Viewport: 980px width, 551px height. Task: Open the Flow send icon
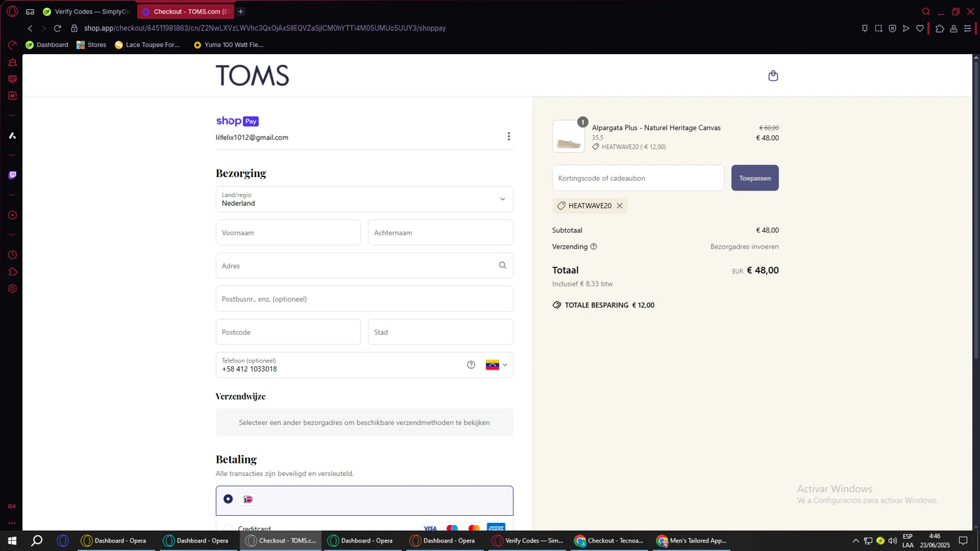click(x=906, y=28)
